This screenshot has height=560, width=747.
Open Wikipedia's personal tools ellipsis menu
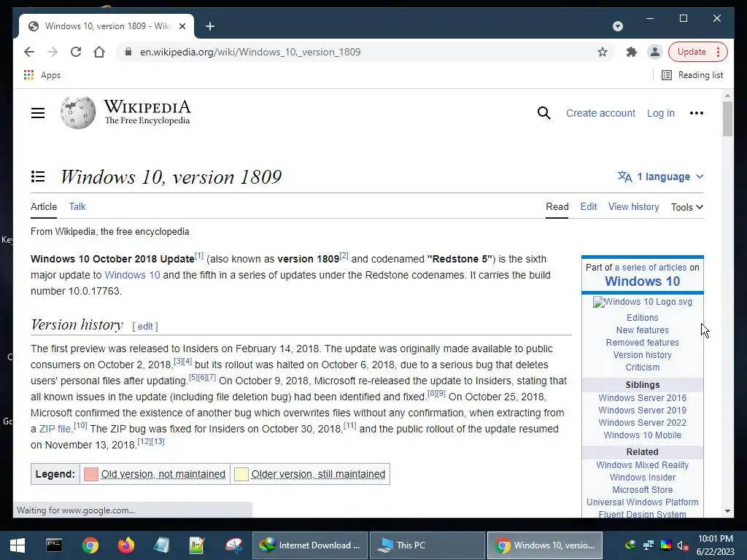click(x=696, y=113)
